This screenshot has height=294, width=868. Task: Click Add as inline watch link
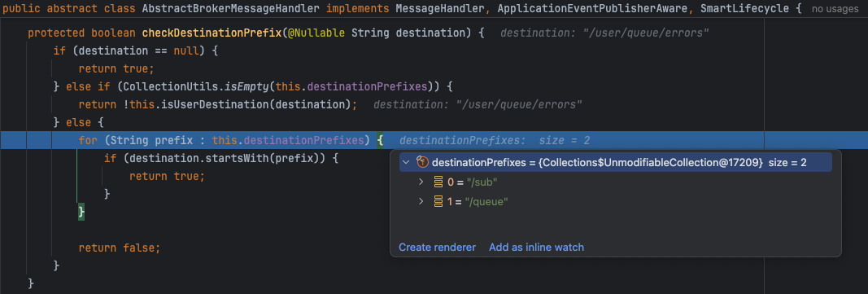click(x=536, y=247)
